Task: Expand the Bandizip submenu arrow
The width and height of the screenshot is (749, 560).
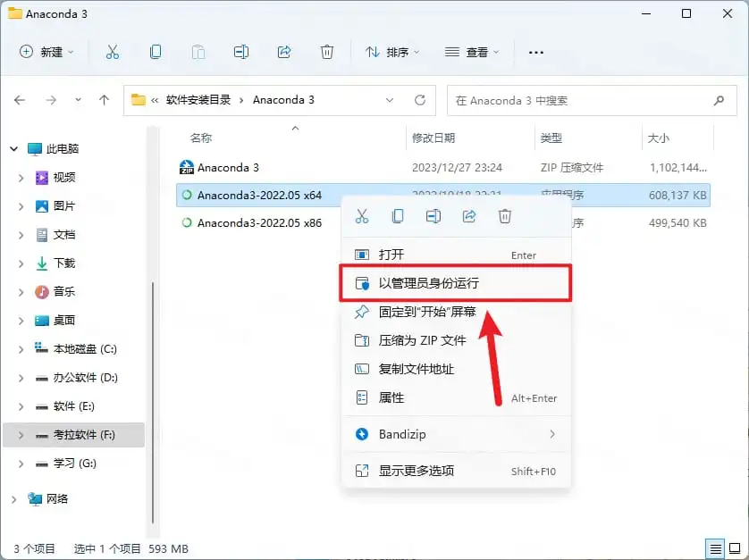Action: pos(552,434)
